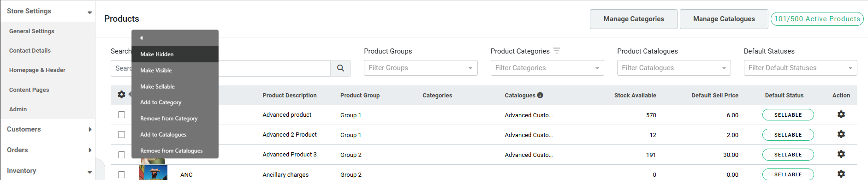Open action gear for Advanced 2 Product row
The image size is (868, 180).
[x=841, y=134]
